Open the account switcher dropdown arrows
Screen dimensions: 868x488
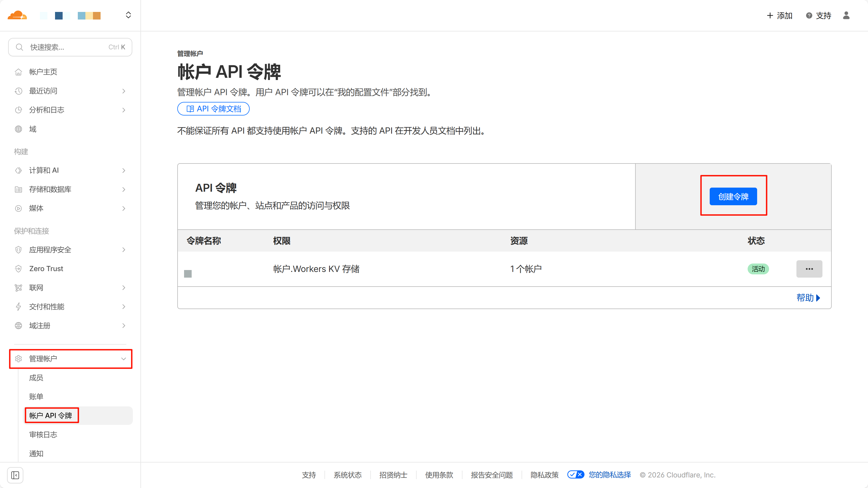[128, 15]
